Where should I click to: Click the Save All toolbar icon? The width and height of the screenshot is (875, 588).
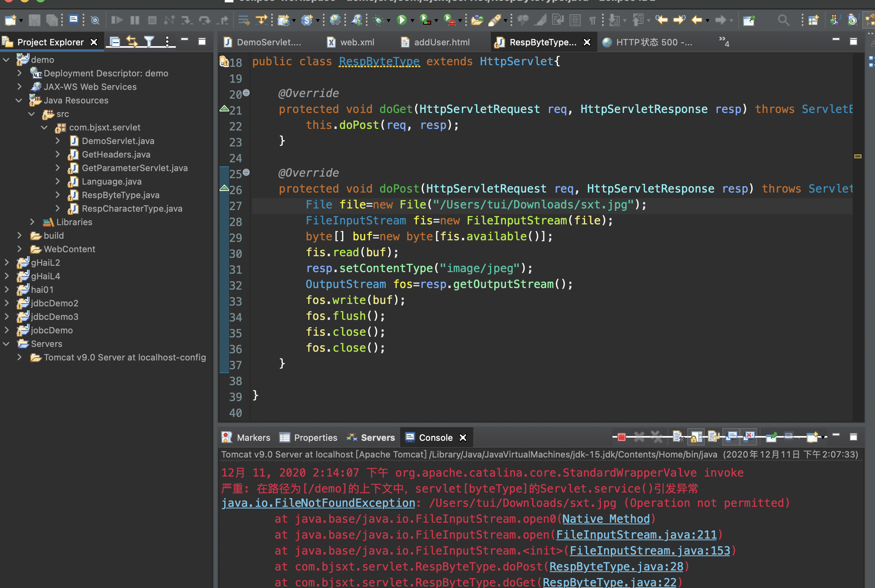coord(52,20)
